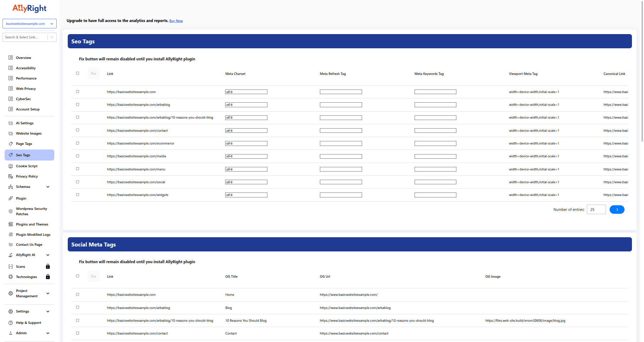Open the Website Images icon

tap(11, 133)
